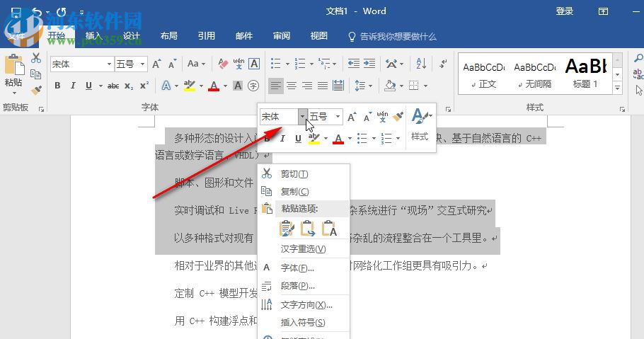
Task: Expand the Styles gallery more arrow
Action: tap(617, 88)
